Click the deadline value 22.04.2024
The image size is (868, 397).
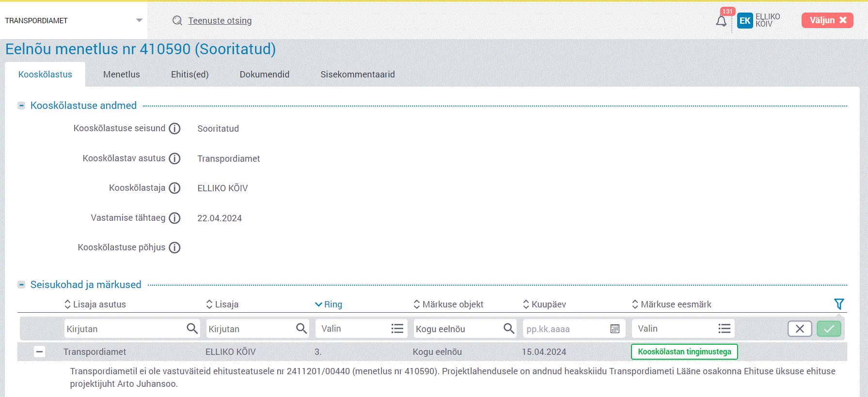[x=220, y=218]
